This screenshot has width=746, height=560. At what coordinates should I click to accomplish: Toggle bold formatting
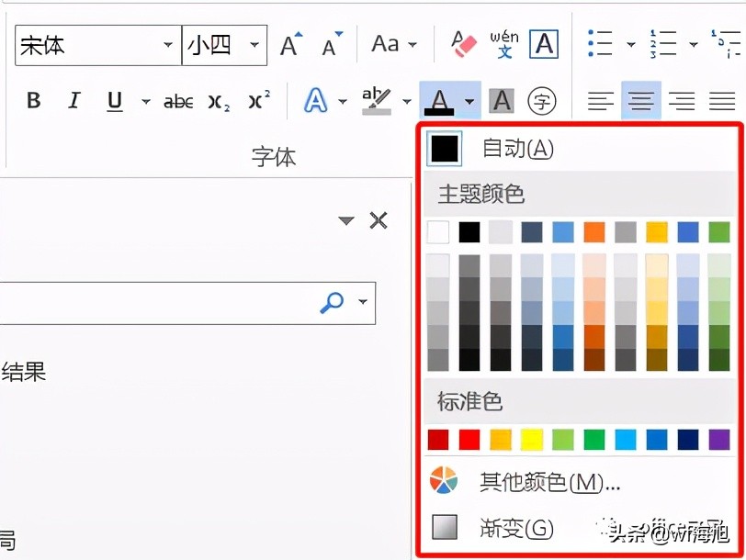(x=33, y=101)
